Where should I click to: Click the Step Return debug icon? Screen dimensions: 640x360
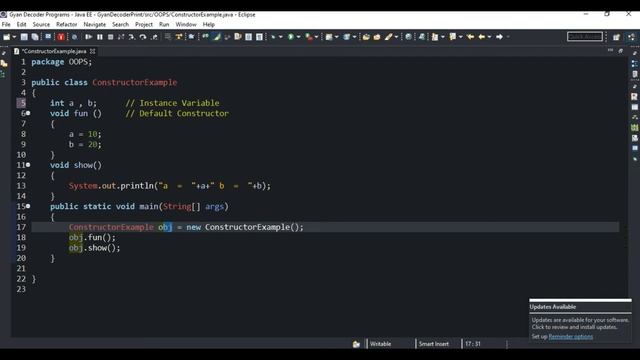tap(154, 37)
